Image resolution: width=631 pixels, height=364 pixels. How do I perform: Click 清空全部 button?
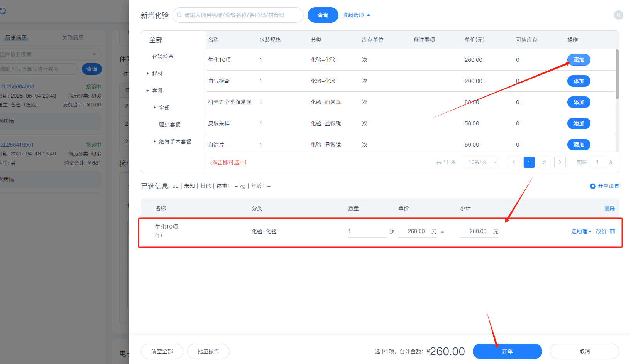tap(162, 351)
